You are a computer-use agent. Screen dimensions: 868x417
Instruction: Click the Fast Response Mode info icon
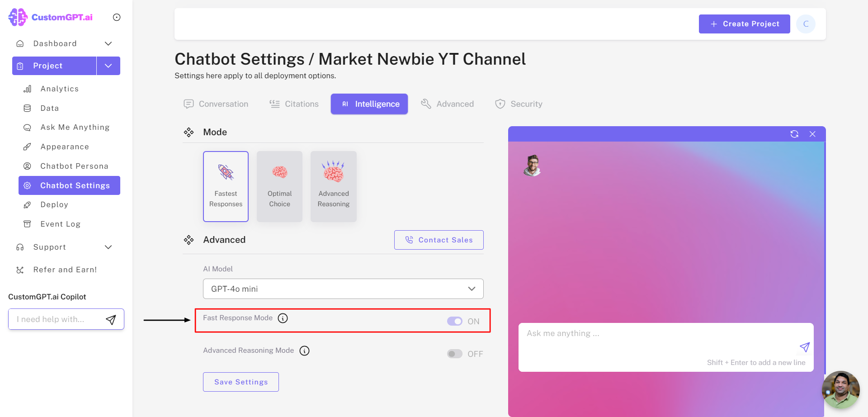pos(283,318)
